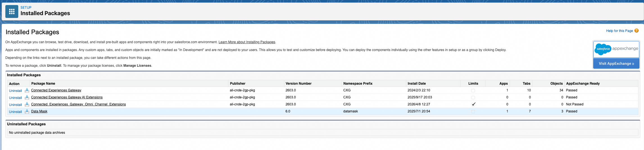Click No uninstalled package data archives text
644x150 pixels.
coord(37,133)
